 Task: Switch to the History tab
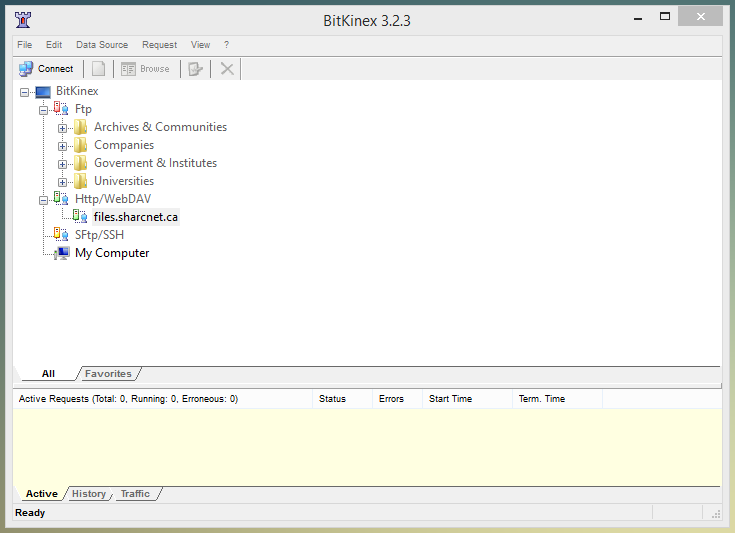(89, 494)
